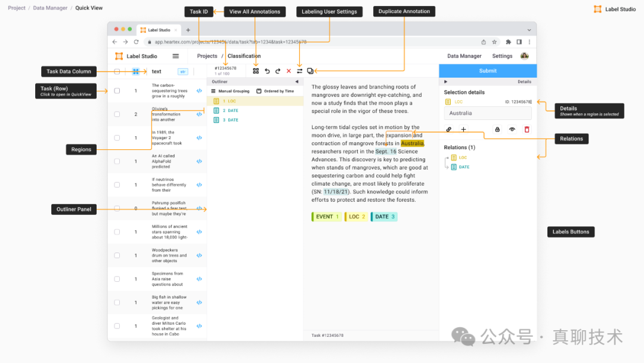This screenshot has width=644, height=363.
Task: Click the red X reset icon
Action: (289, 71)
